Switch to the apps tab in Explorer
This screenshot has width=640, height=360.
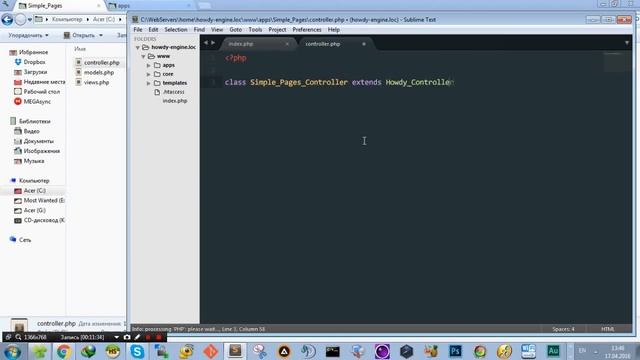pyautogui.click(x=150, y=6)
